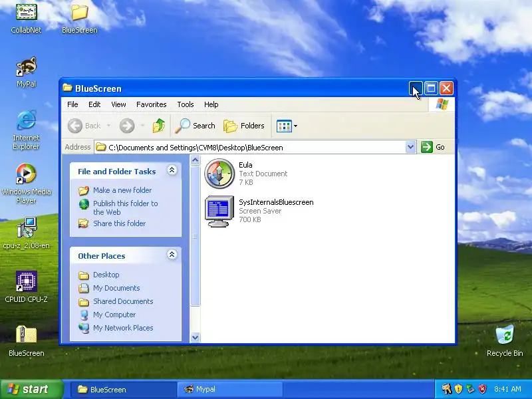This screenshot has height=399, width=532.
Task: Maximize the BlueScreen window
Action: [x=431, y=88]
